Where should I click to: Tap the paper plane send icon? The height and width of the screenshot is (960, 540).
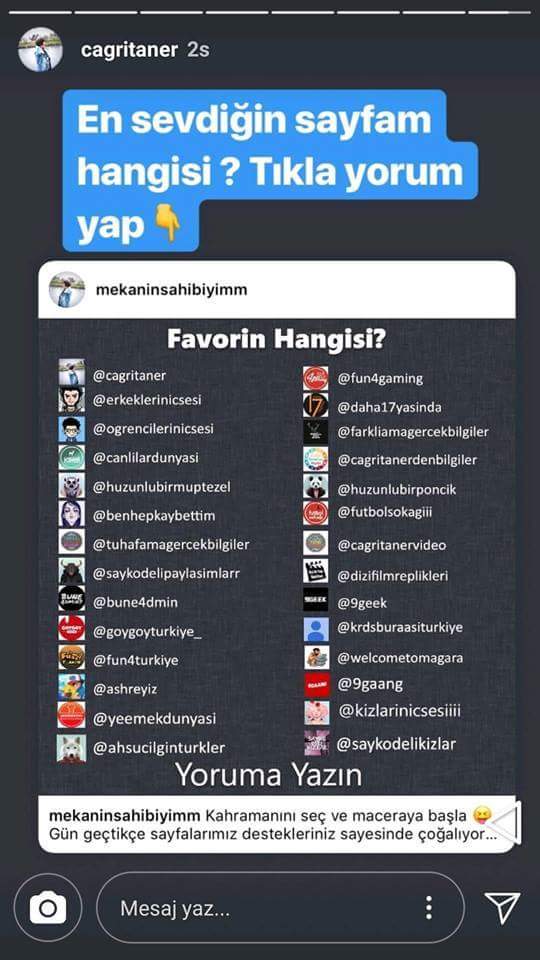502,907
